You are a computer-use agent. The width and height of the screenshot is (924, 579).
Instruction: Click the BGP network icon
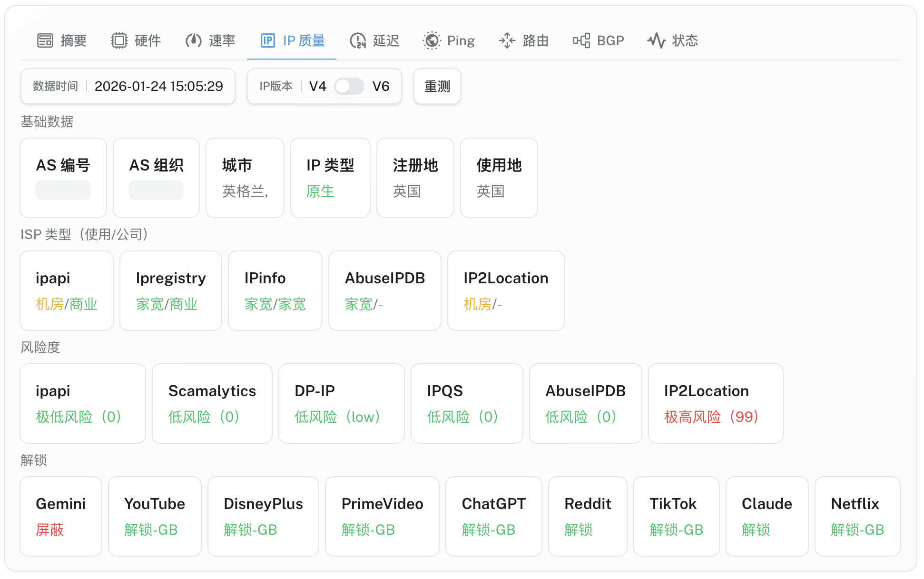pos(581,41)
